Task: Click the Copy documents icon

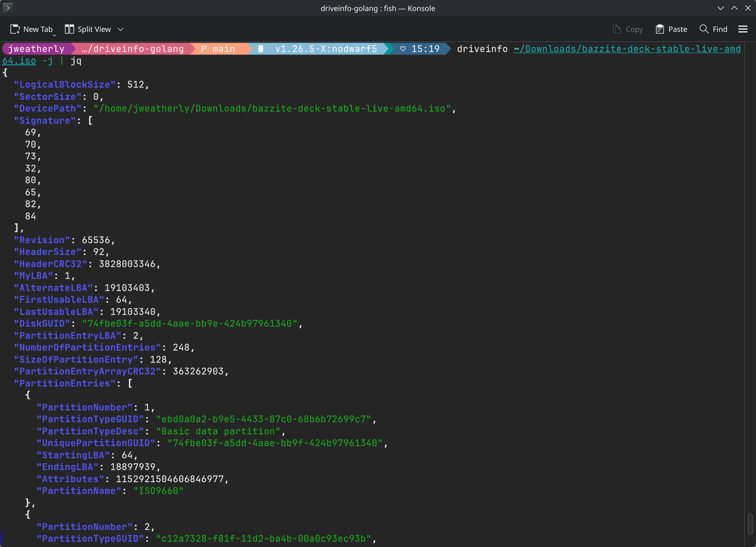Action: click(617, 29)
